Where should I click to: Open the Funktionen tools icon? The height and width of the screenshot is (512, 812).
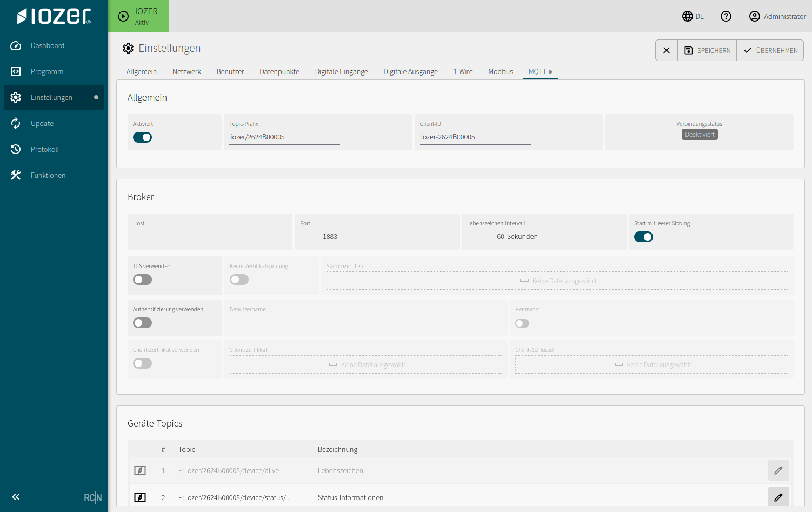pos(16,175)
